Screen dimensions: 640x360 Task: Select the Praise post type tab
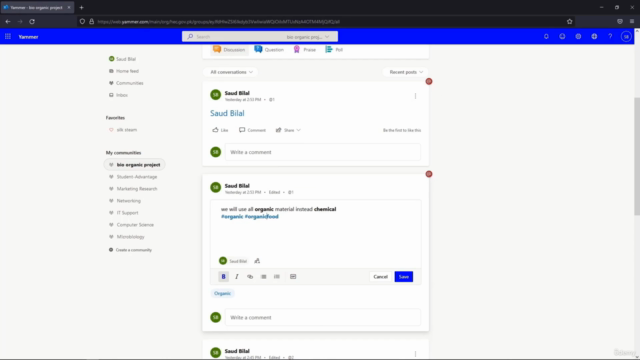click(x=304, y=50)
